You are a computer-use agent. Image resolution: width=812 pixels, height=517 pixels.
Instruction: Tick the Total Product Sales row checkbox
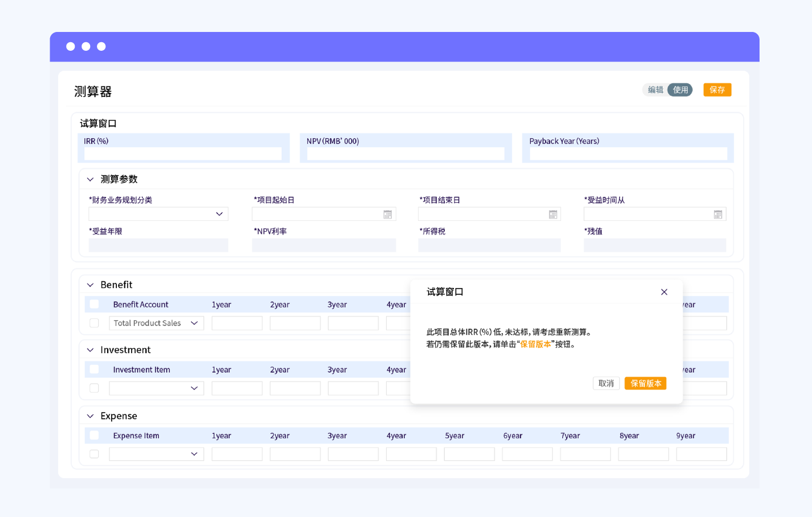[x=95, y=323]
